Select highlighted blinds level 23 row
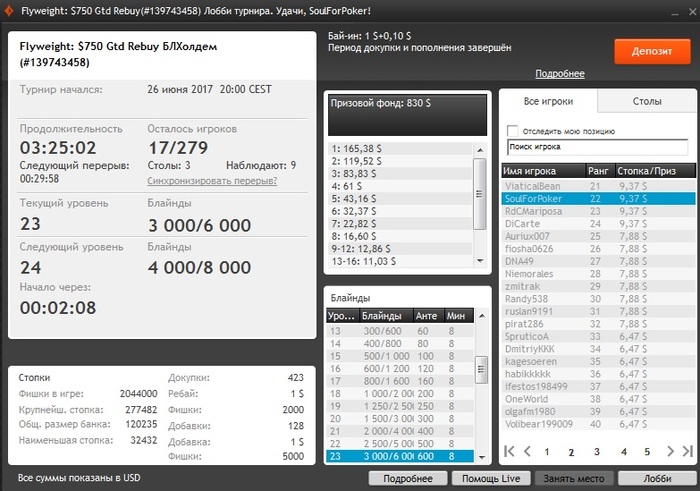700x491 pixels. click(400, 456)
